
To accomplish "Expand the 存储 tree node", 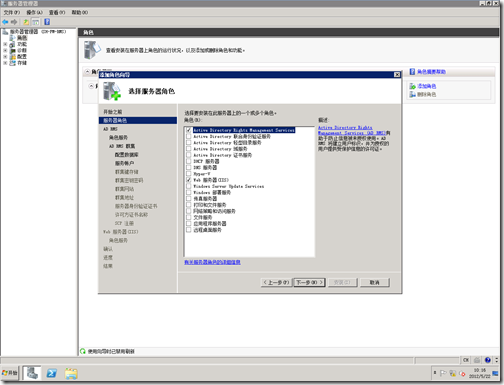I will click(5, 63).
